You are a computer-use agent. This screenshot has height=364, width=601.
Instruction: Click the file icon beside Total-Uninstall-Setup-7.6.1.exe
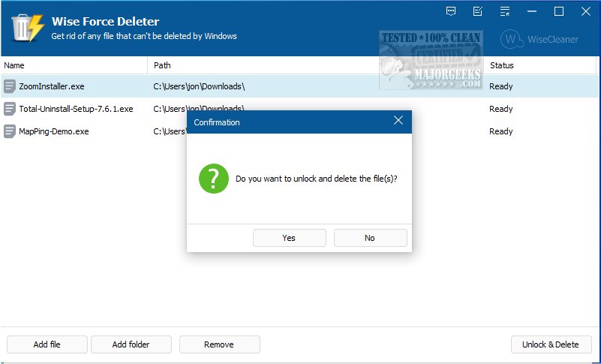coord(10,109)
